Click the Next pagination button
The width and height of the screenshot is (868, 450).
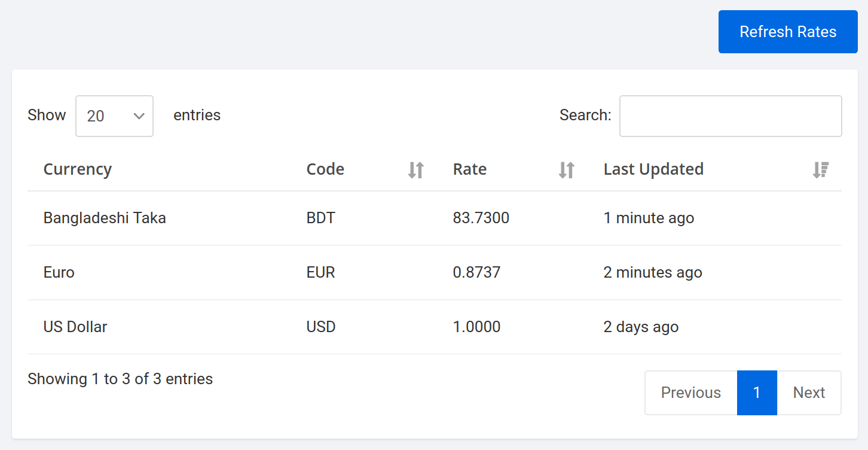[x=809, y=393]
